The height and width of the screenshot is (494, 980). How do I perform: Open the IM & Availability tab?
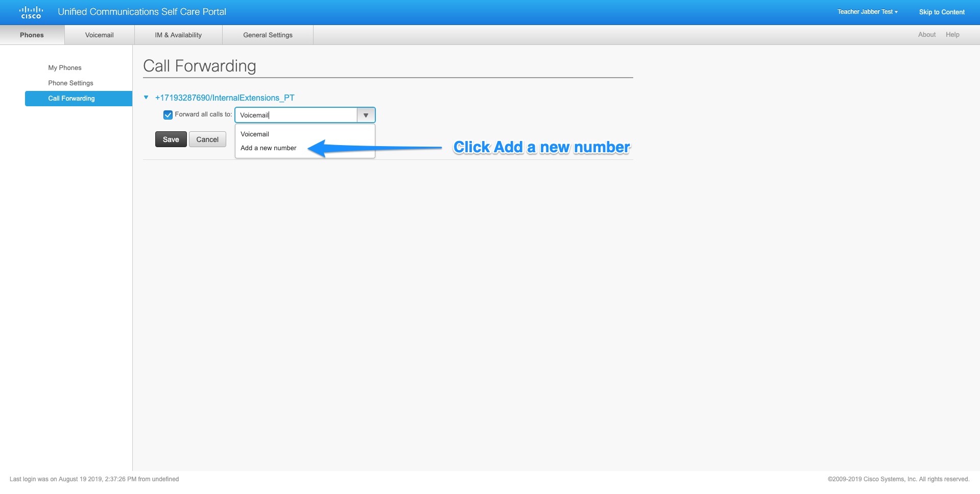pos(178,35)
